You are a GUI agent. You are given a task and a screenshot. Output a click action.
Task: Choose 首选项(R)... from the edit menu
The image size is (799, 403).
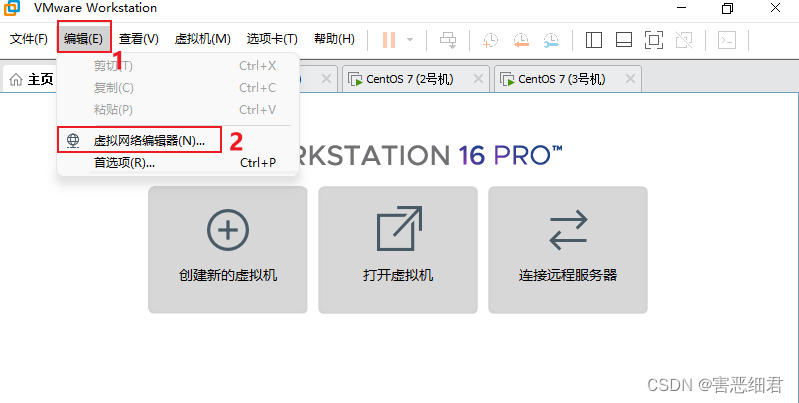[175, 163]
